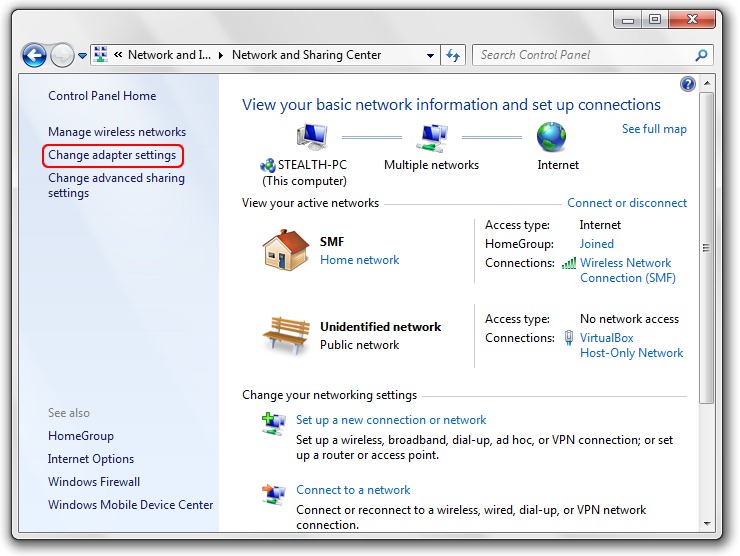The image size is (740, 556).
Task: Open HomeGroup under See also
Action: click(x=81, y=436)
